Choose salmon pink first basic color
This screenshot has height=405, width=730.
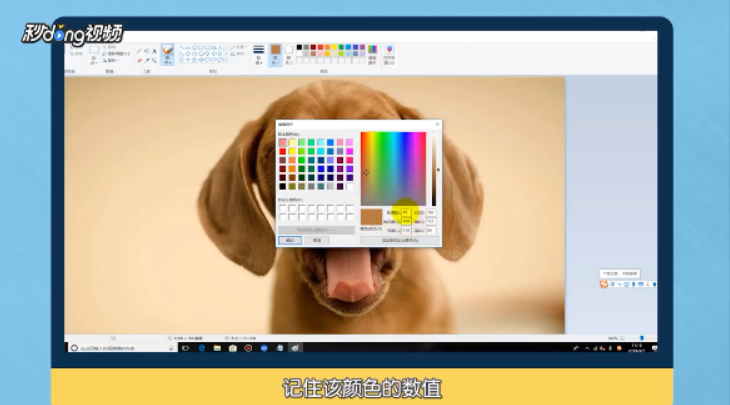coord(283,142)
